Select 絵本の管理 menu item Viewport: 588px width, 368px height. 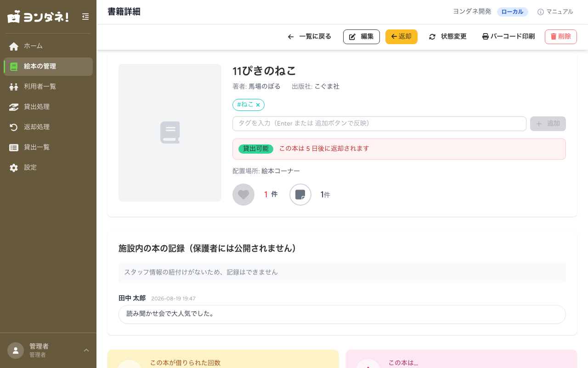coord(48,66)
